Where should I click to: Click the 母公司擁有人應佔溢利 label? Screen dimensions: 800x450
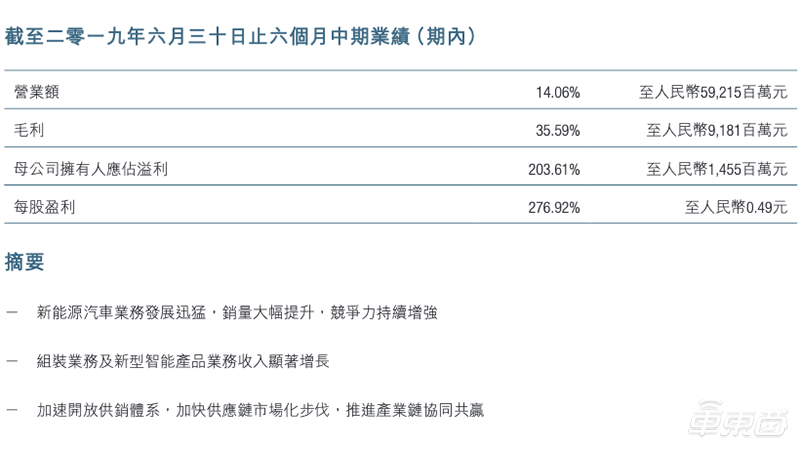[90, 169]
